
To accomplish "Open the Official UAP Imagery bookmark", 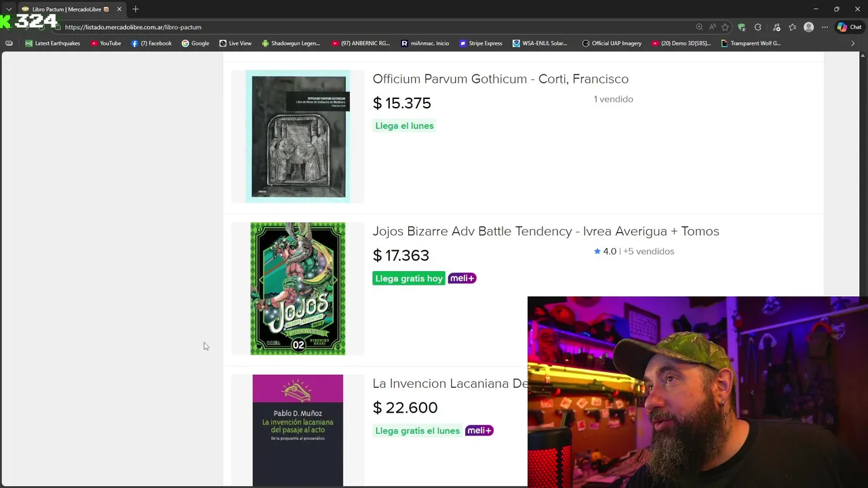I will pyautogui.click(x=612, y=43).
